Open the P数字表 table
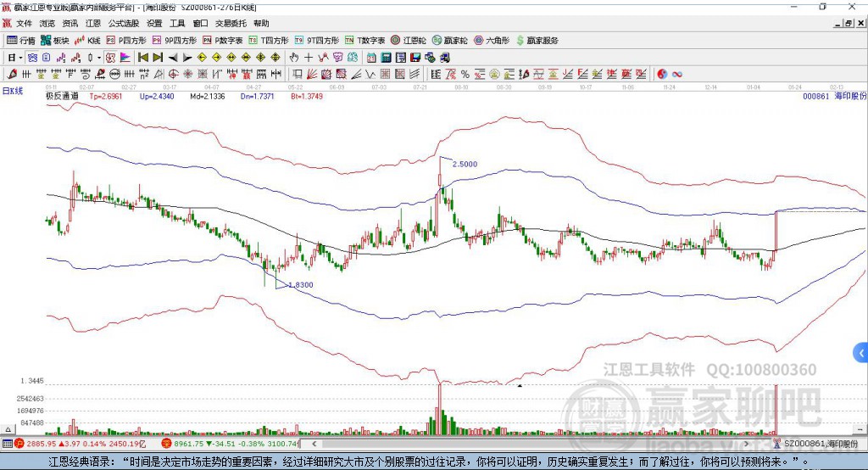Screen dimensions: 868x470 tap(223, 41)
